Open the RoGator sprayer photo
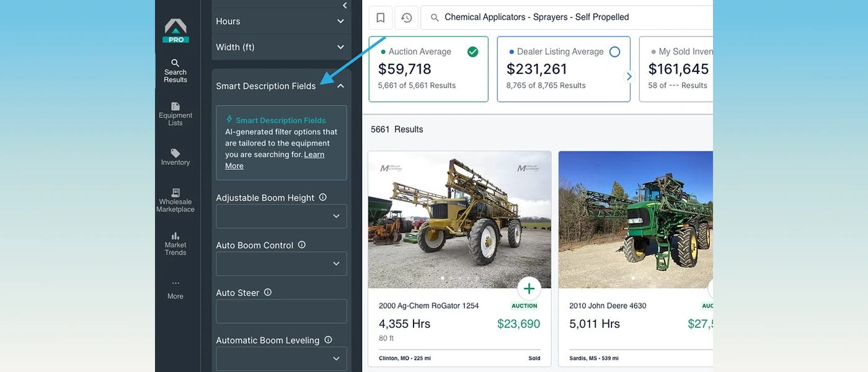 click(x=459, y=219)
